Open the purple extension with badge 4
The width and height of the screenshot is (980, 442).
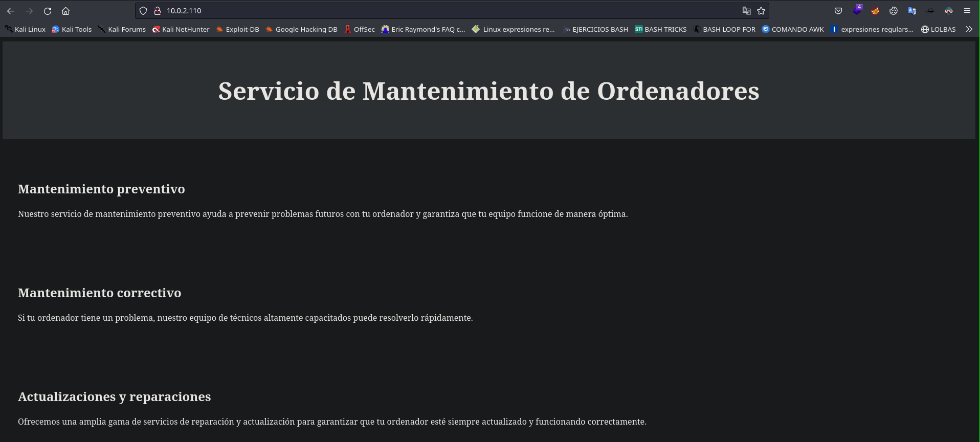pos(857,10)
